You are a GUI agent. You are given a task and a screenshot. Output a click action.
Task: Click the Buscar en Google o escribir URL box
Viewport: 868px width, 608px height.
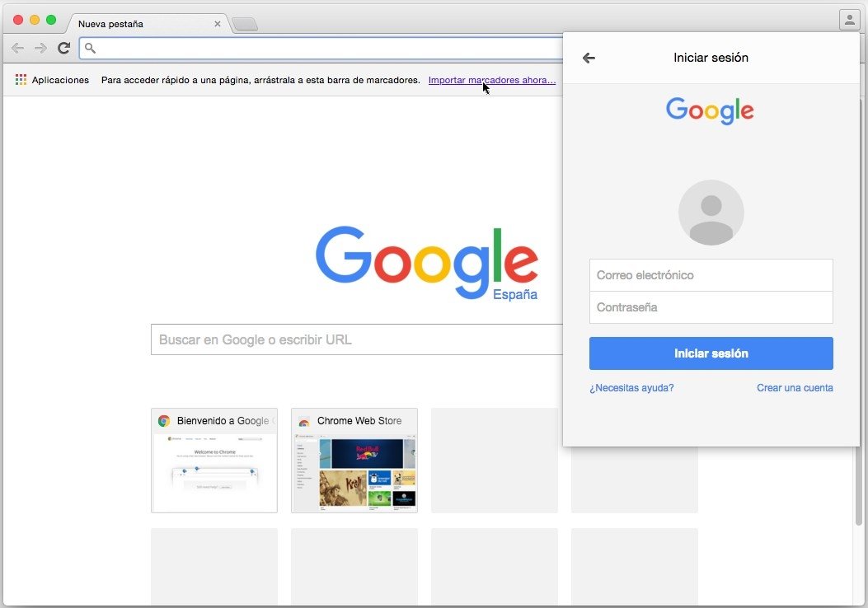(357, 339)
